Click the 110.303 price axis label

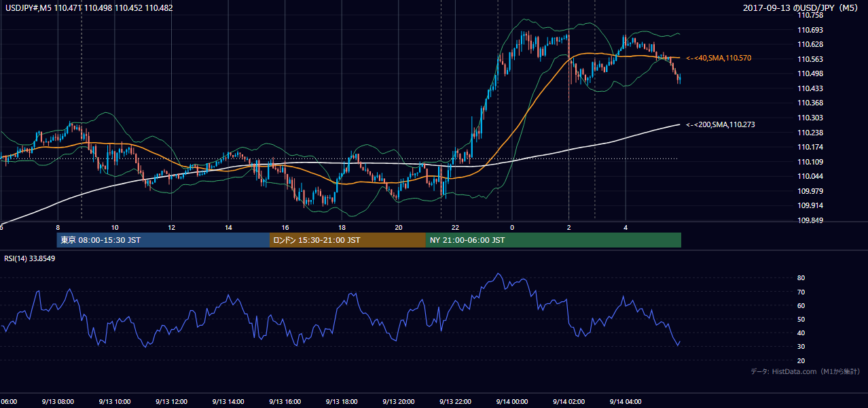(x=810, y=118)
